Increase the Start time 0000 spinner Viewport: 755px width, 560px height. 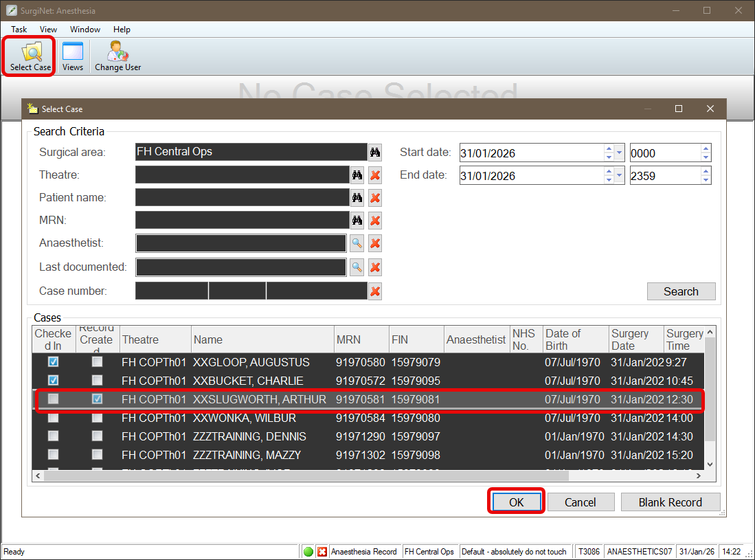[706, 148]
